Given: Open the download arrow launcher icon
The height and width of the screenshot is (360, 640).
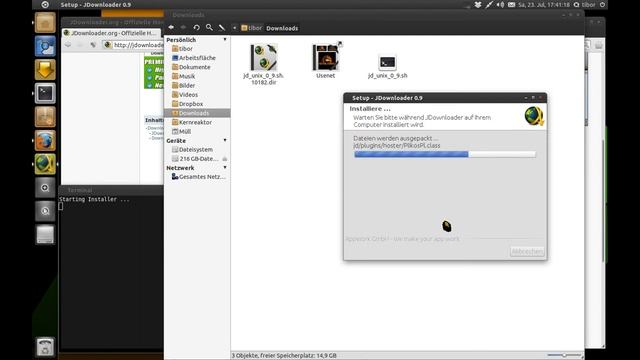Looking at the screenshot, I should click(x=45, y=69).
